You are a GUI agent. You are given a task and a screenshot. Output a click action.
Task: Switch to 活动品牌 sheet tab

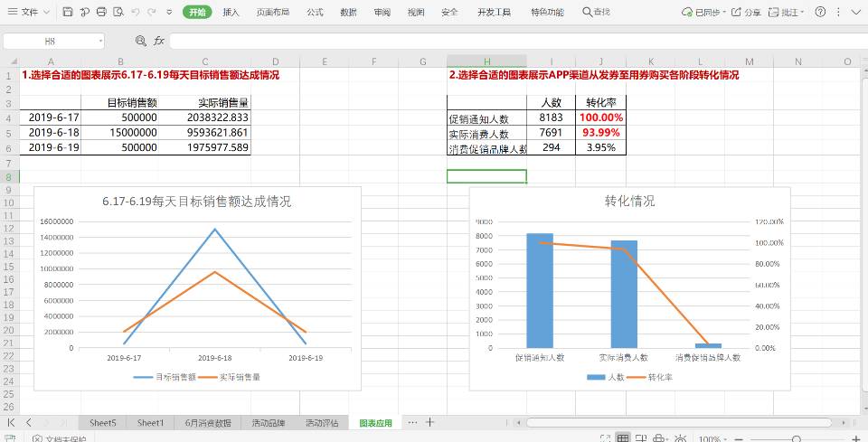pos(268,423)
